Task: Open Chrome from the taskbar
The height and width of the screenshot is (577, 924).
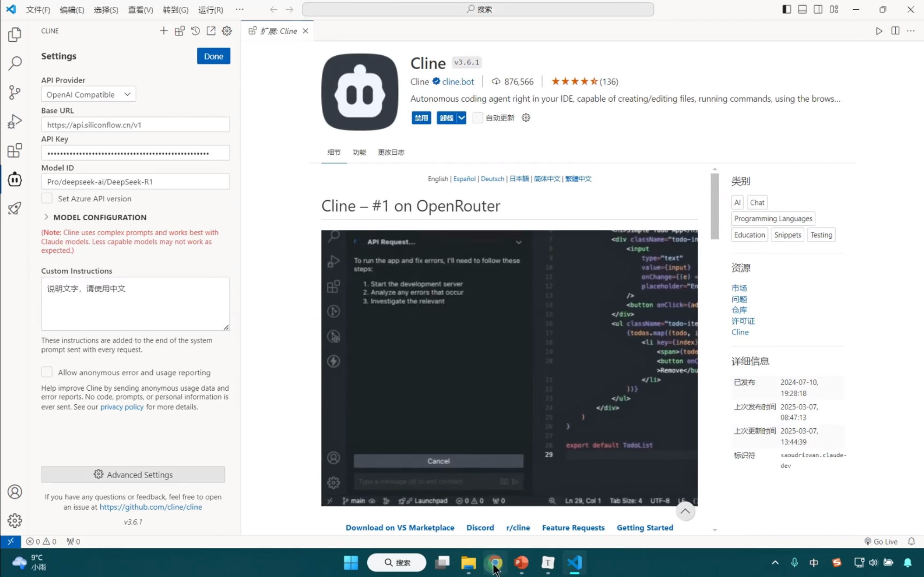Action: (x=495, y=563)
